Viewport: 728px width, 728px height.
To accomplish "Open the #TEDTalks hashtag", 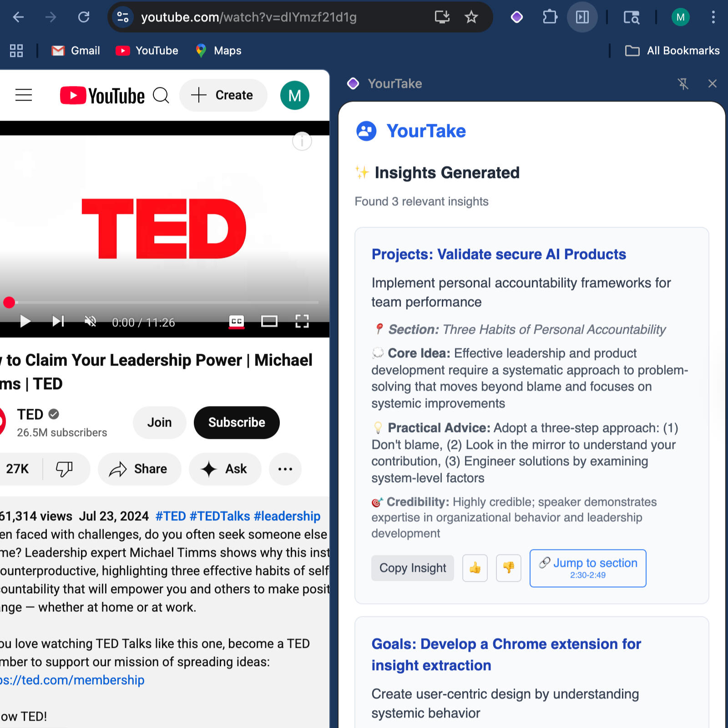I will pos(220,516).
